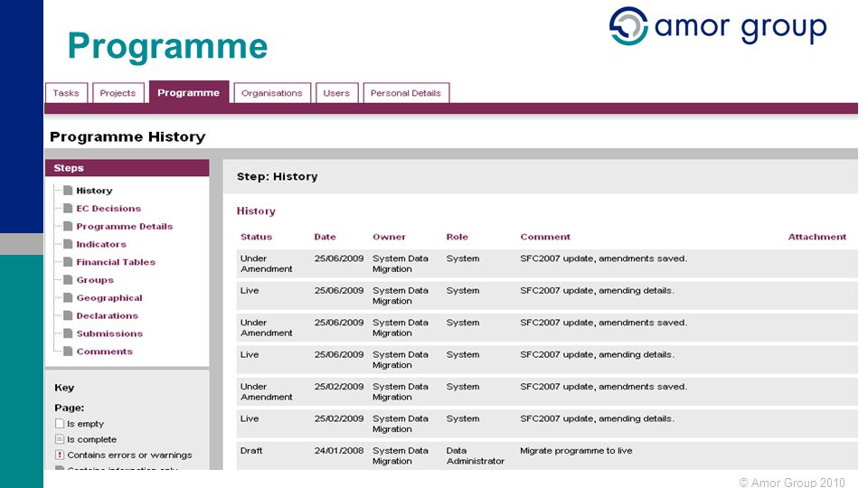This screenshot has height=488, width=868.
Task: Click the EC Decisions page icon
Action: 68,208
